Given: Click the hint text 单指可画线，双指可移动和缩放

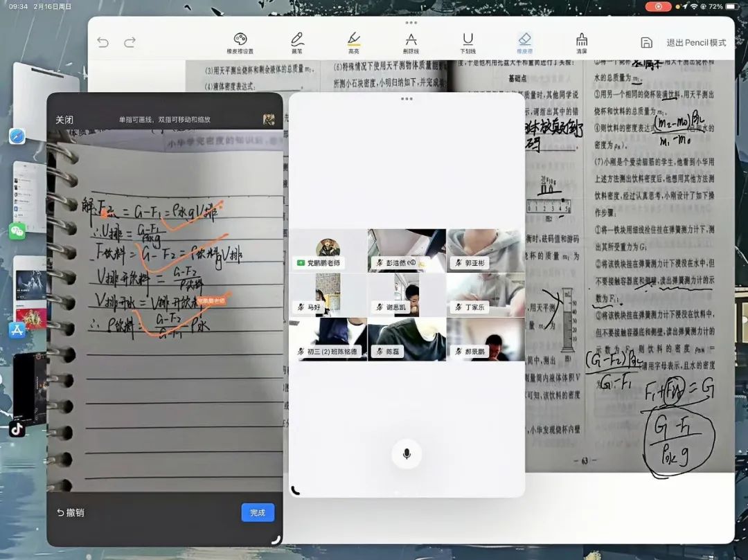Looking at the screenshot, I should pos(165,120).
